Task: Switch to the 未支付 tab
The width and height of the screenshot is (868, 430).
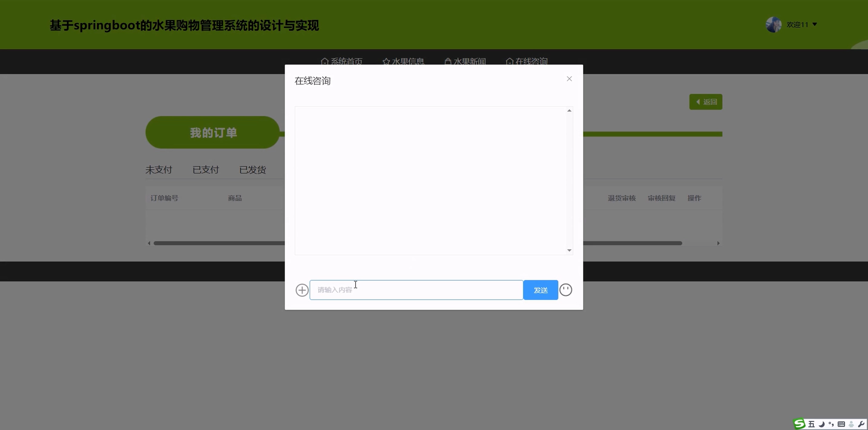Action: (x=159, y=170)
